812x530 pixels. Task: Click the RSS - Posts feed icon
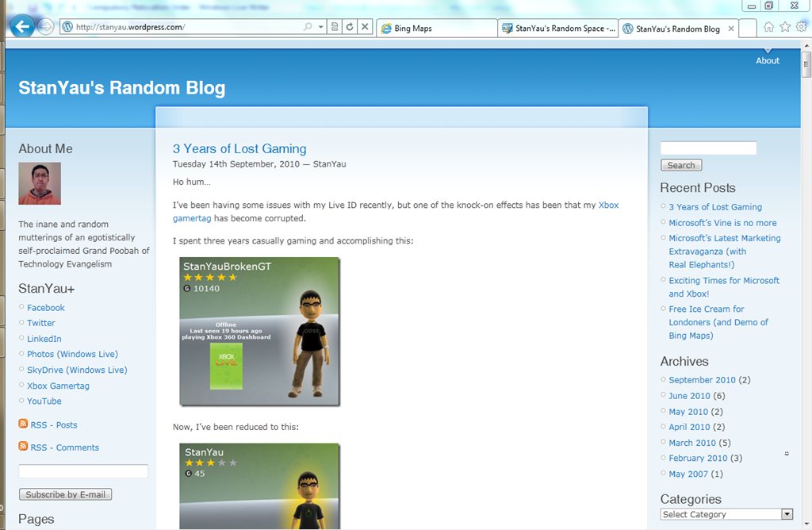click(x=23, y=424)
